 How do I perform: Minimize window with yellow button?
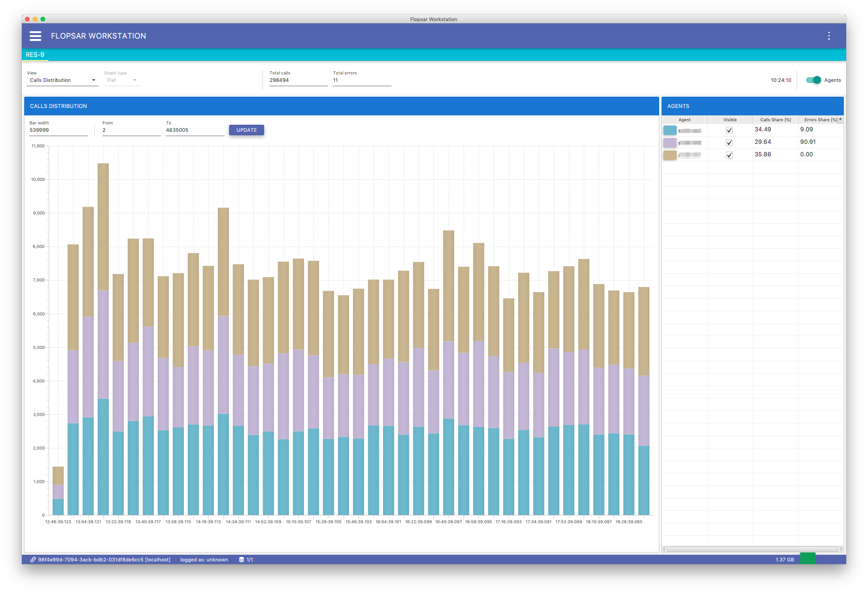[35, 19]
